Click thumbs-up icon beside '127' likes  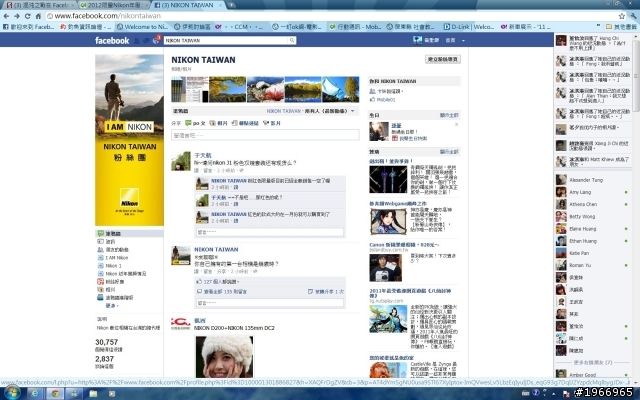click(x=199, y=282)
